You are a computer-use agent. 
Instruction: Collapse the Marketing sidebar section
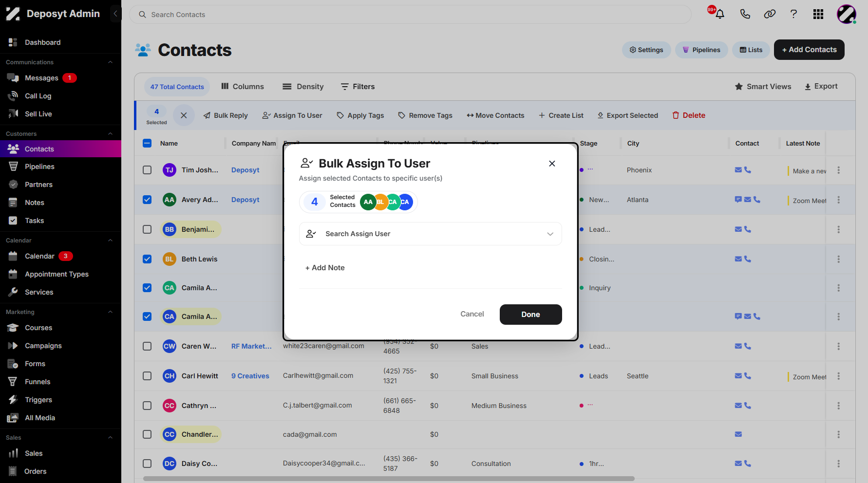110,312
